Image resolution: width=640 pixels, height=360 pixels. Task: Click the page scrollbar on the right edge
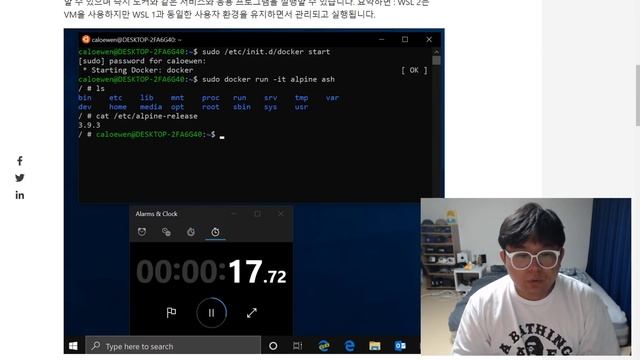click(x=638, y=95)
